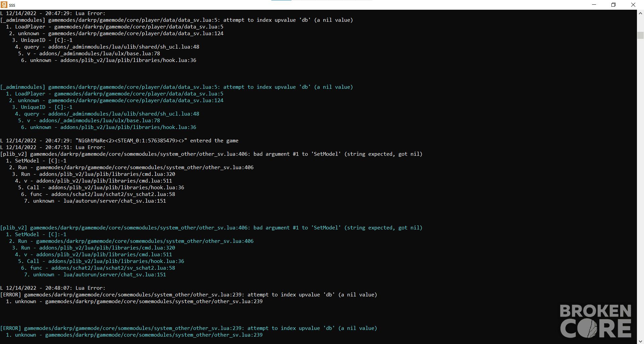Click white [ERROR] other_sv.lua:239 error line
The width and height of the screenshot is (644, 344).
pyautogui.click(x=189, y=295)
